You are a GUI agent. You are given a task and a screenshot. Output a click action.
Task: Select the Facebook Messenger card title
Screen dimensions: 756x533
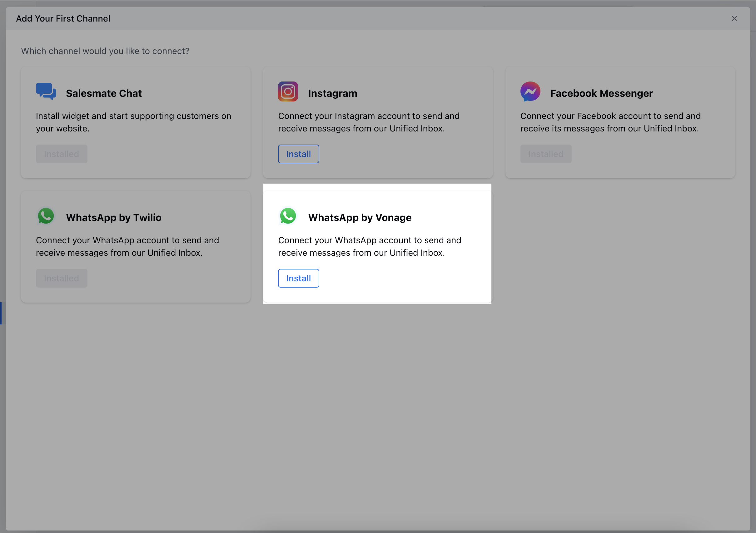click(x=601, y=93)
